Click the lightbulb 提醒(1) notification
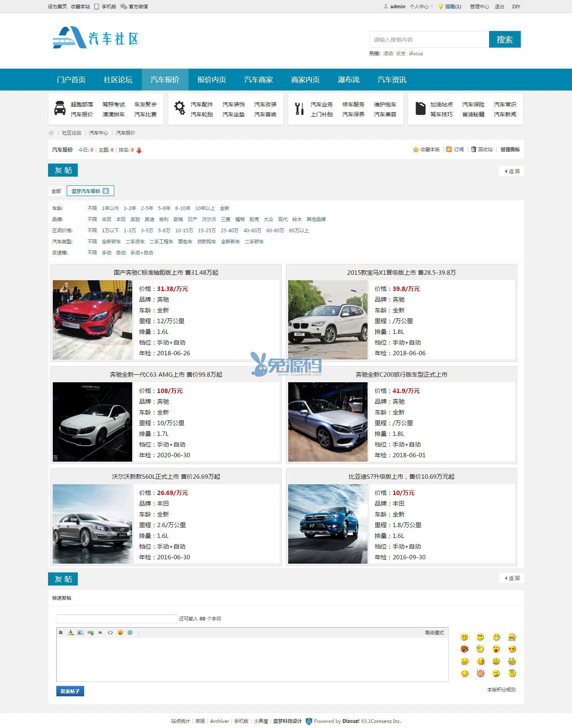 (449, 7)
